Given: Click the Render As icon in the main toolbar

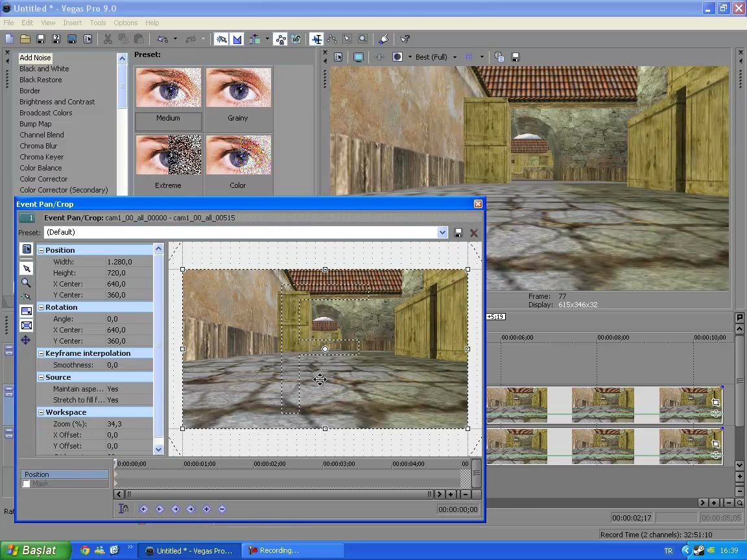Looking at the screenshot, I should pyautogui.click(x=72, y=39).
